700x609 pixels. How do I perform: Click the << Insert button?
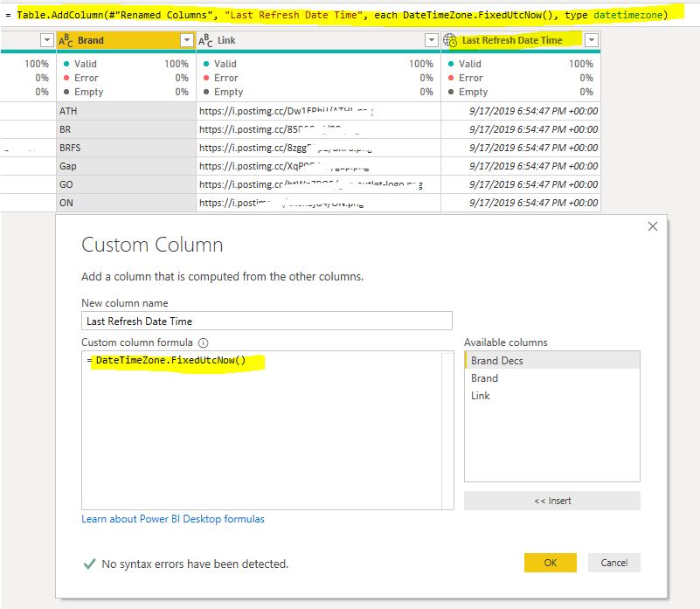pos(552,501)
